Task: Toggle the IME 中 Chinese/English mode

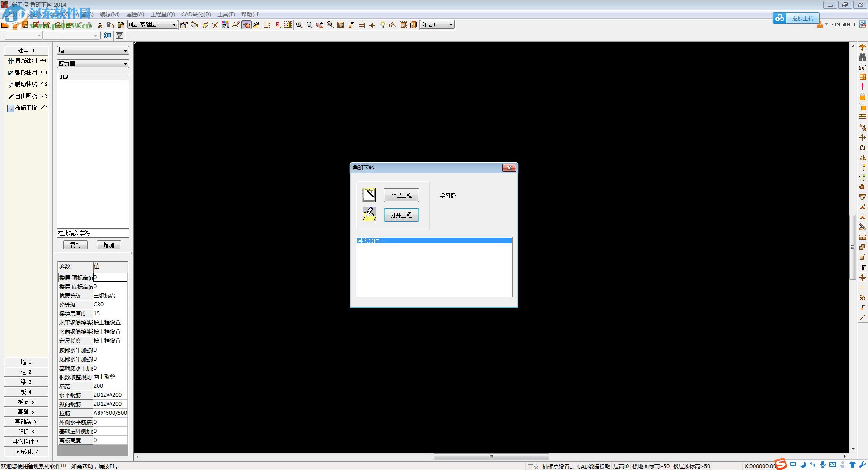Action: (x=793, y=465)
